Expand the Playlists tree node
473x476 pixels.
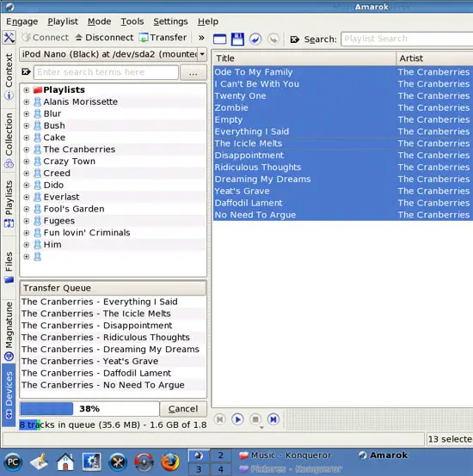pos(27,90)
